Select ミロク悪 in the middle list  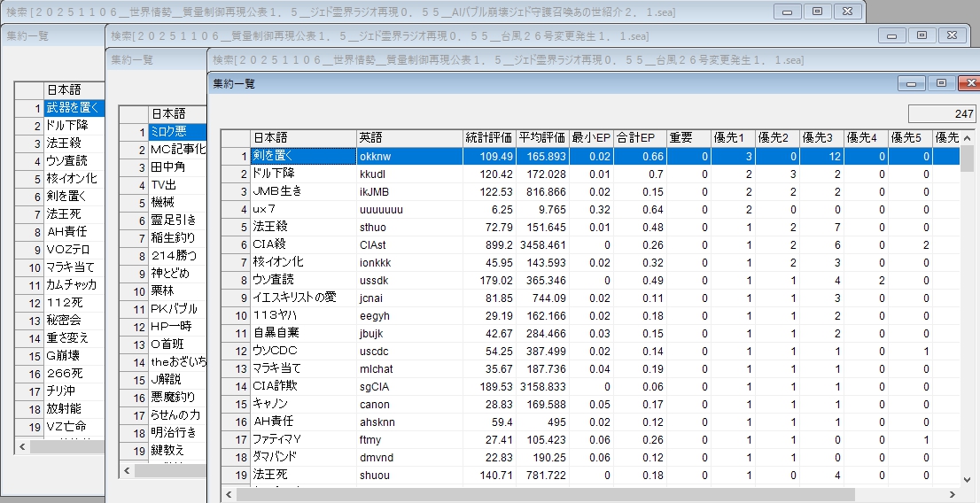point(175,132)
